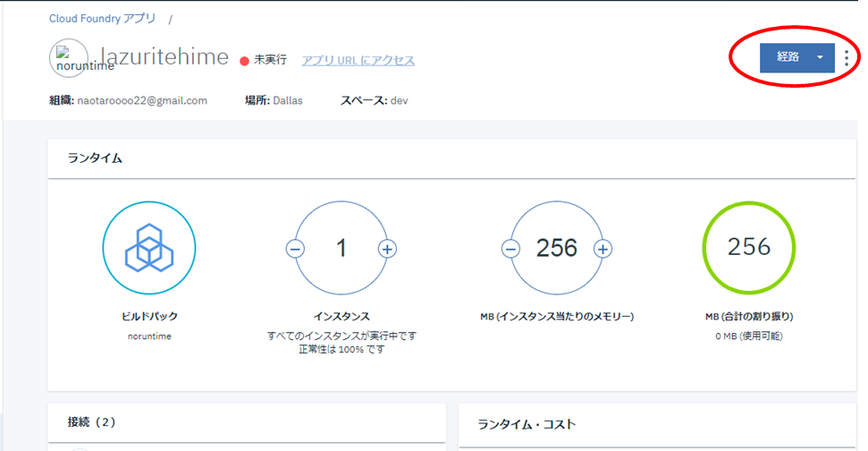The image size is (868, 451).
Task: Click the 正常性は 100% です text
Action: [x=341, y=350]
